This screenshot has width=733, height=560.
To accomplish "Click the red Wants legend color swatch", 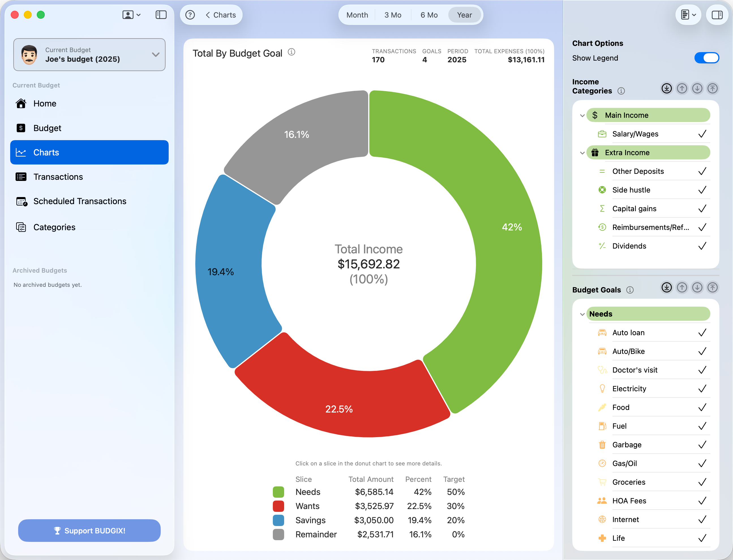I will pos(278,506).
